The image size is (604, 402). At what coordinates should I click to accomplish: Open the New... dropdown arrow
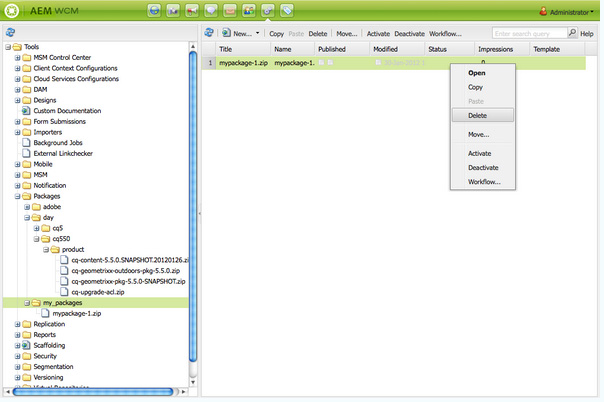point(257,33)
